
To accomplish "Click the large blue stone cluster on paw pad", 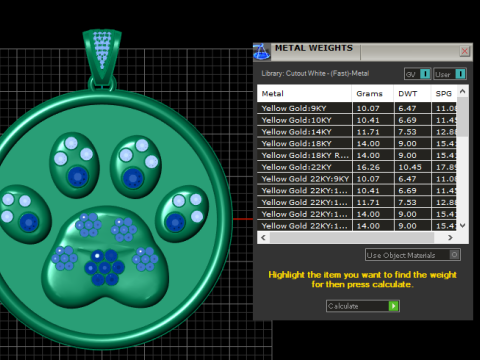I will [x=104, y=267].
